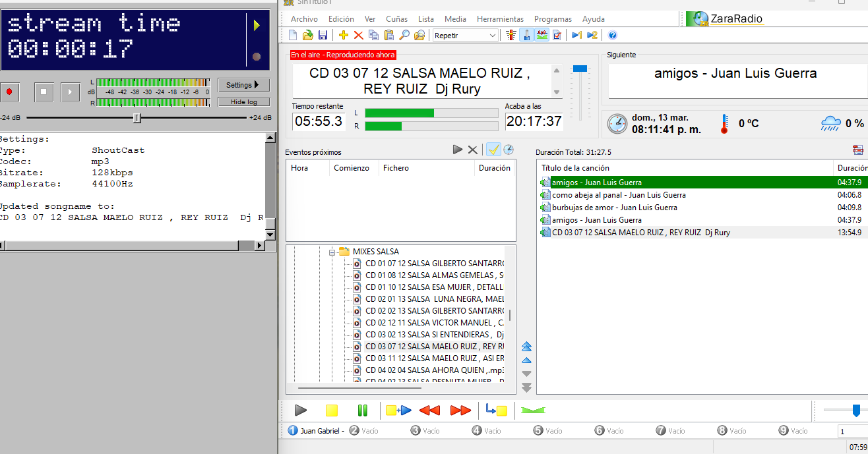The height and width of the screenshot is (454, 868).
Task: Create a new playlist with the blank page icon
Action: (x=294, y=35)
